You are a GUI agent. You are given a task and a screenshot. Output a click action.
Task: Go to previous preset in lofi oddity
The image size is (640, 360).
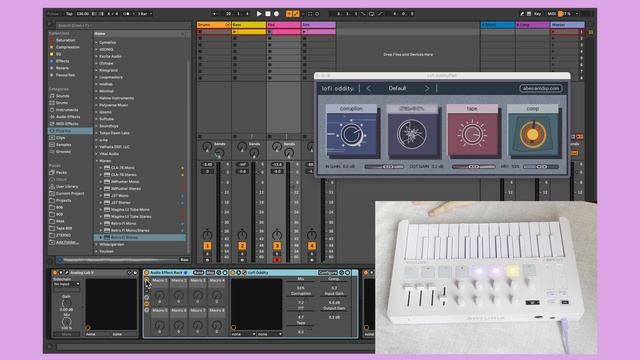click(x=368, y=88)
